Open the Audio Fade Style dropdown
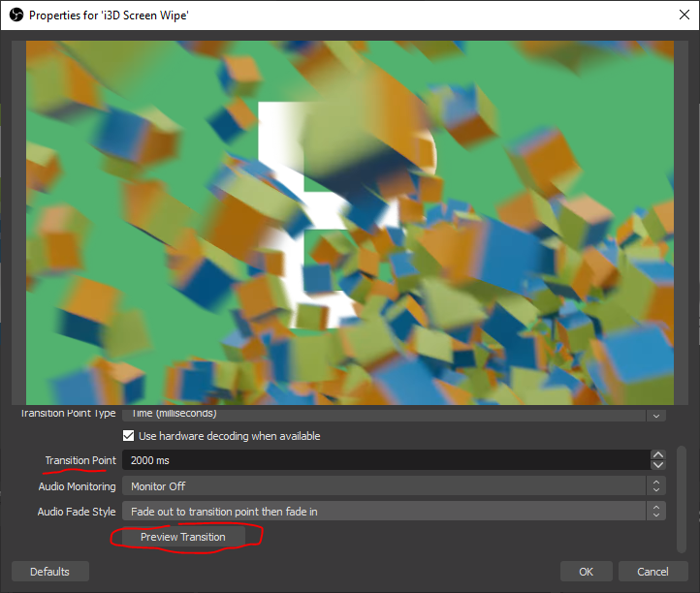700x593 pixels. pyautogui.click(x=395, y=512)
